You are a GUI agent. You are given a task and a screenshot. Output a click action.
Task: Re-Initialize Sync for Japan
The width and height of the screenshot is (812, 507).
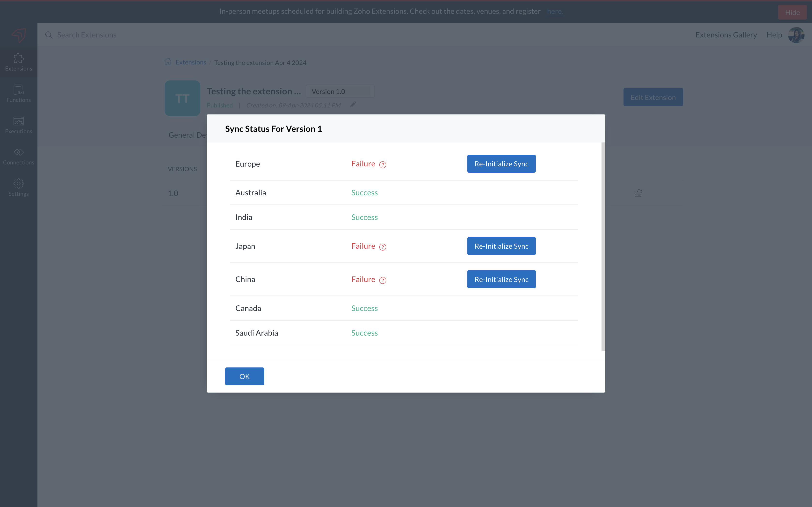501,246
